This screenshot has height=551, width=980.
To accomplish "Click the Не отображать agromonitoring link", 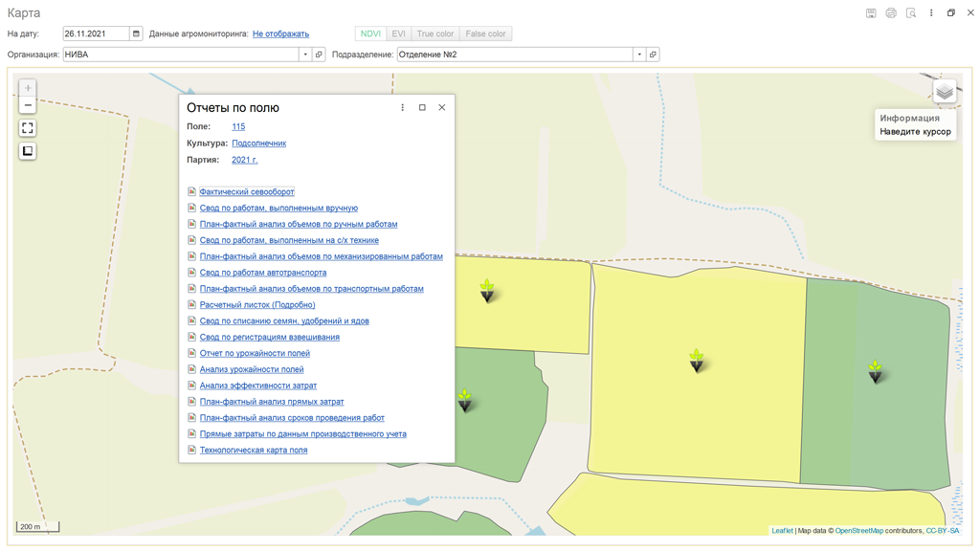I will [x=280, y=34].
